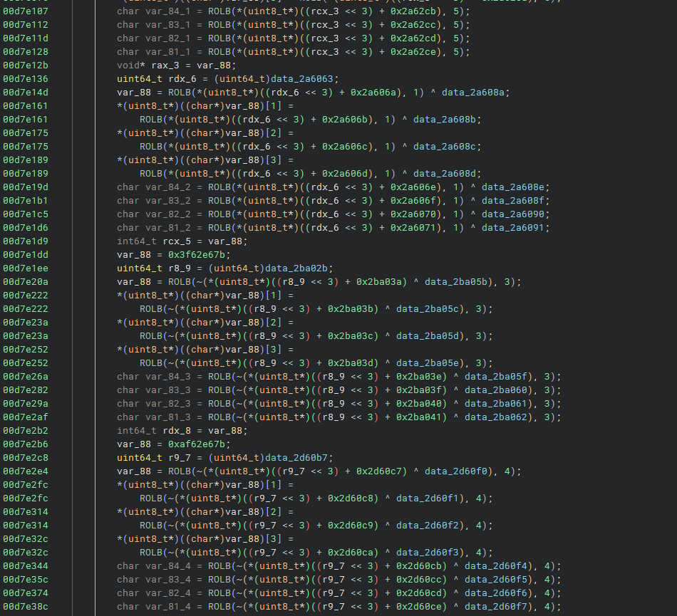Image resolution: width=677 pixels, height=616 pixels.
Task: Click address 00d7e136
Action: tap(26, 79)
